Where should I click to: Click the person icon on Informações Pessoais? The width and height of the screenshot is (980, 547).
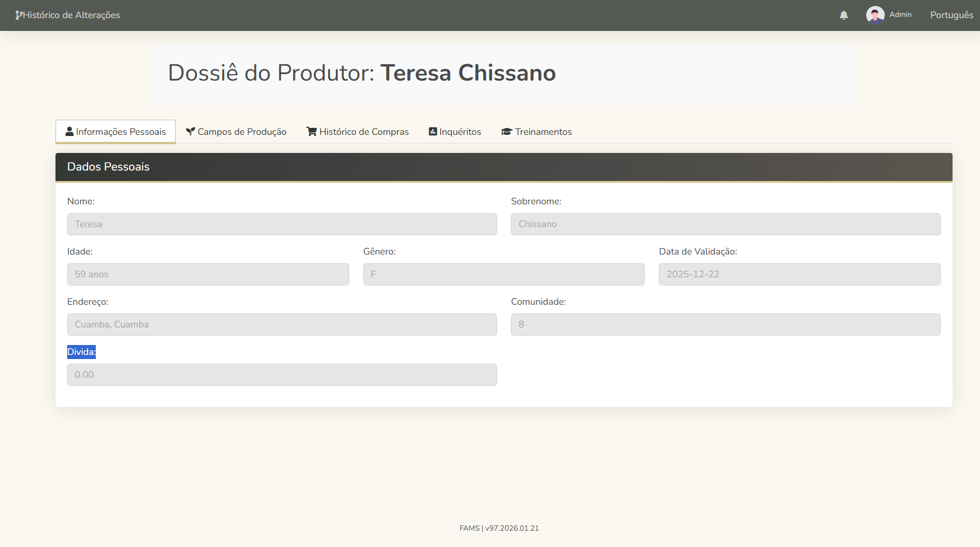click(x=69, y=132)
